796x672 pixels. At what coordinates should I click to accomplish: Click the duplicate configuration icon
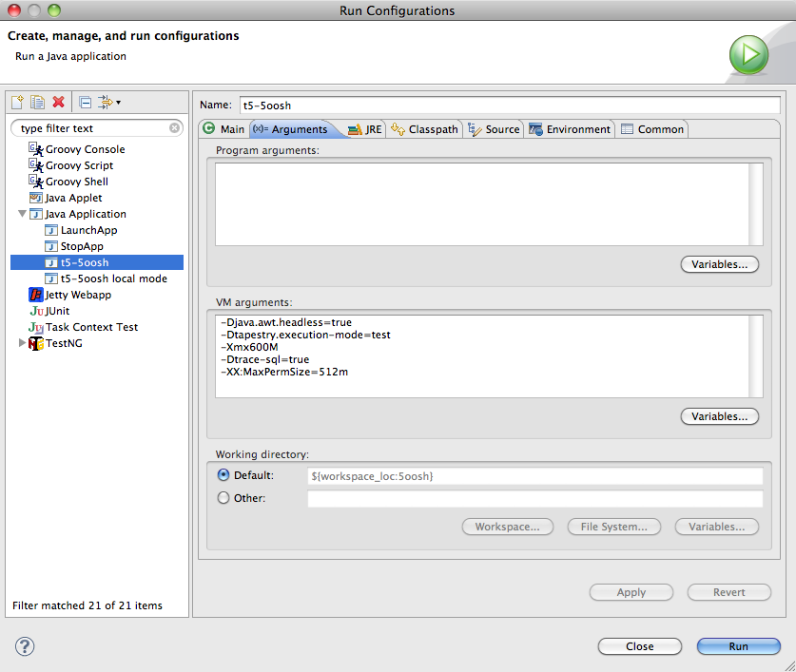[x=38, y=102]
